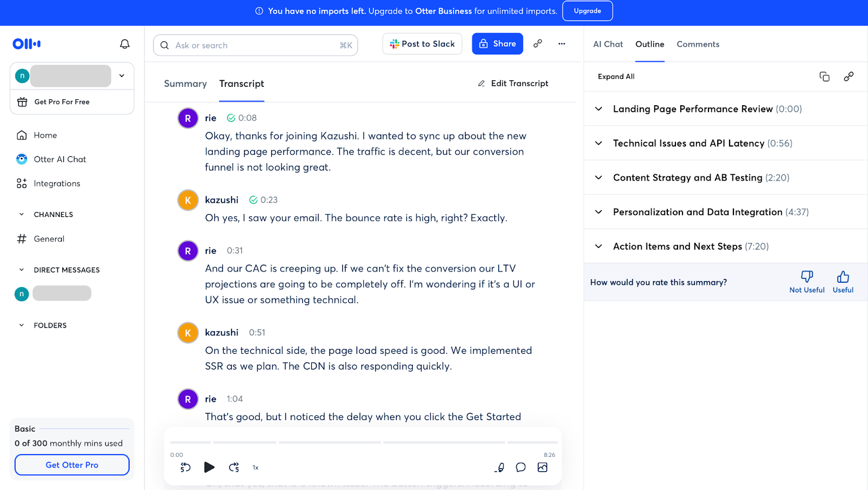Click the copy outline icon
868x490 pixels.
(x=824, y=77)
